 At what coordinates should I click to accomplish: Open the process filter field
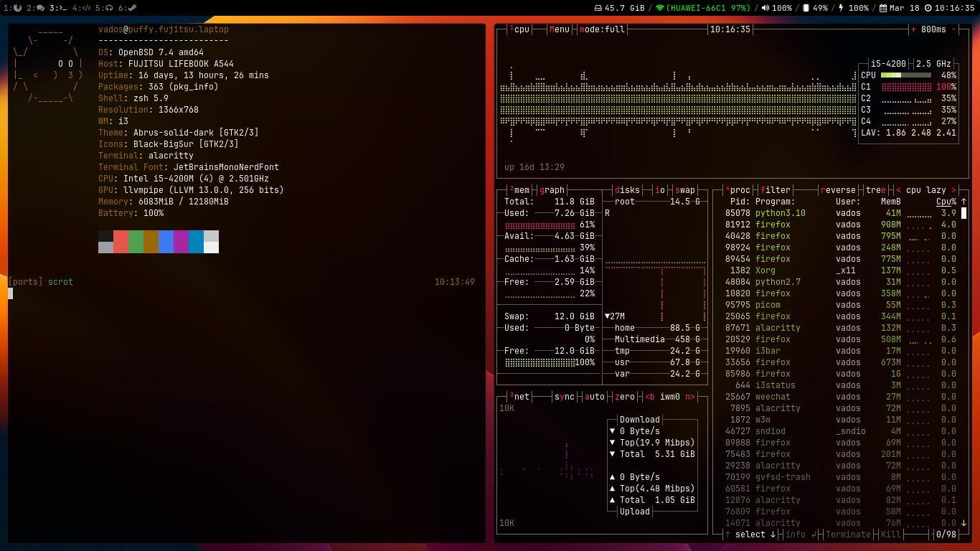(776, 190)
